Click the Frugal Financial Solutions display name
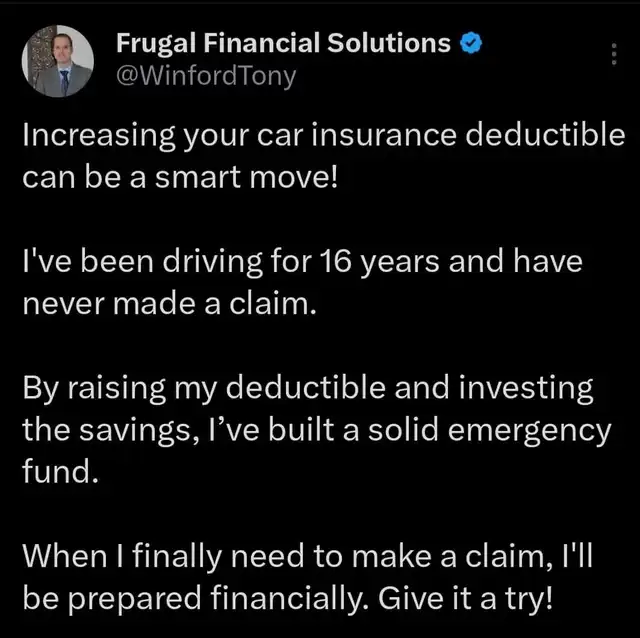640x638 pixels. point(284,44)
